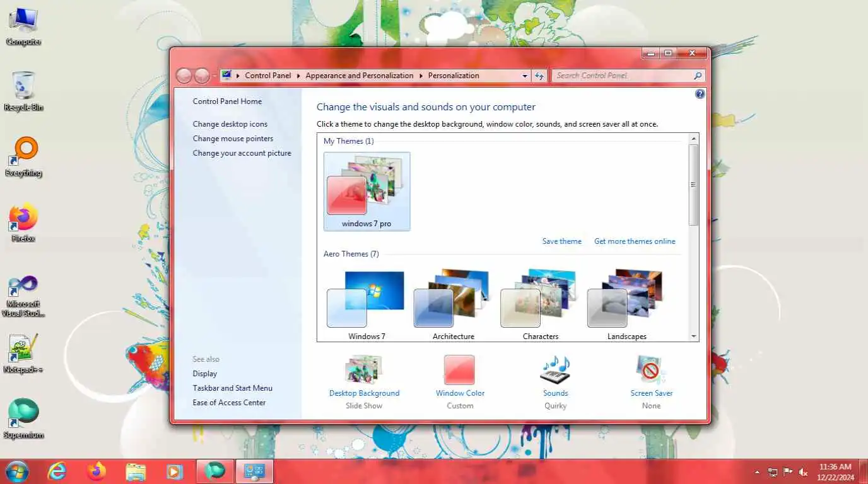
Task: Click the Control Panel breadcrumb
Action: [x=268, y=76]
